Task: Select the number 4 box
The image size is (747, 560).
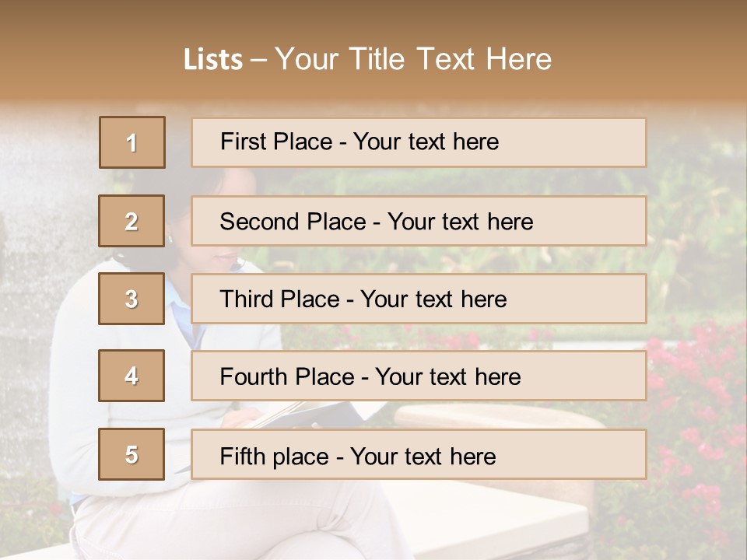Action: [132, 376]
